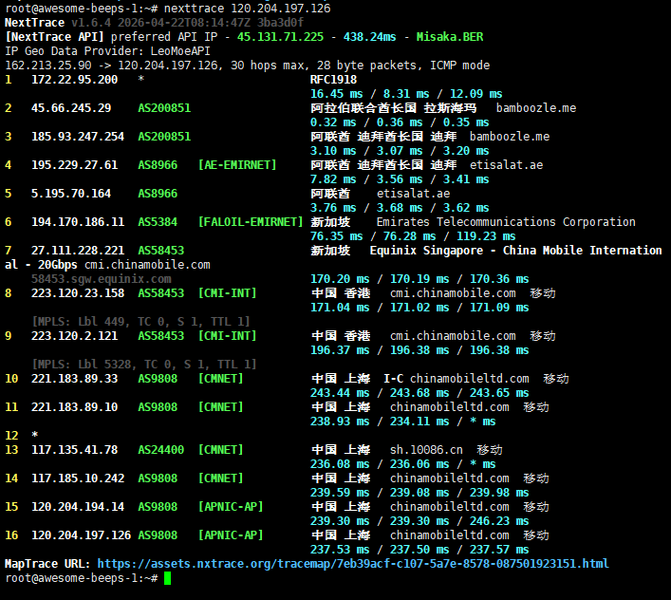Click the NextTrace v1.6.4 version line

click(x=154, y=23)
